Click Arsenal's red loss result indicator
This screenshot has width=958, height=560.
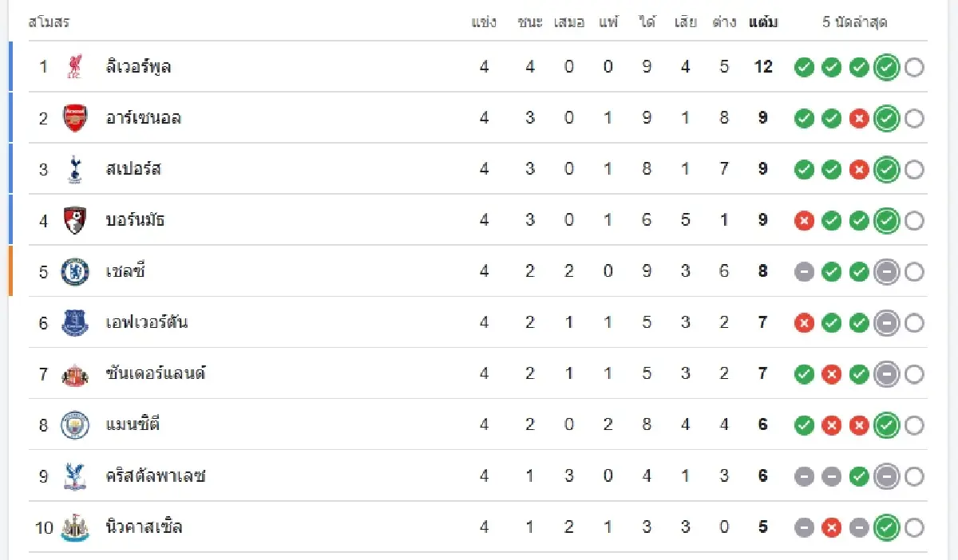coord(859,118)
